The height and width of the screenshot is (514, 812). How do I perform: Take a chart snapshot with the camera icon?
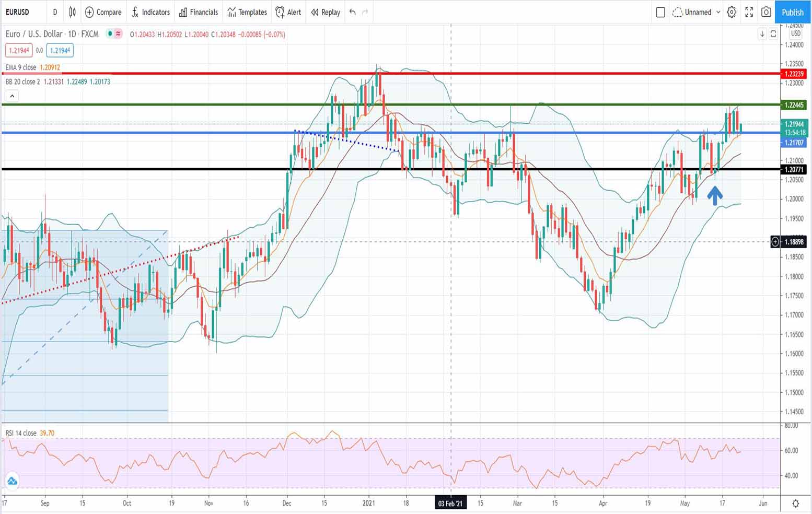pos(766,12)
